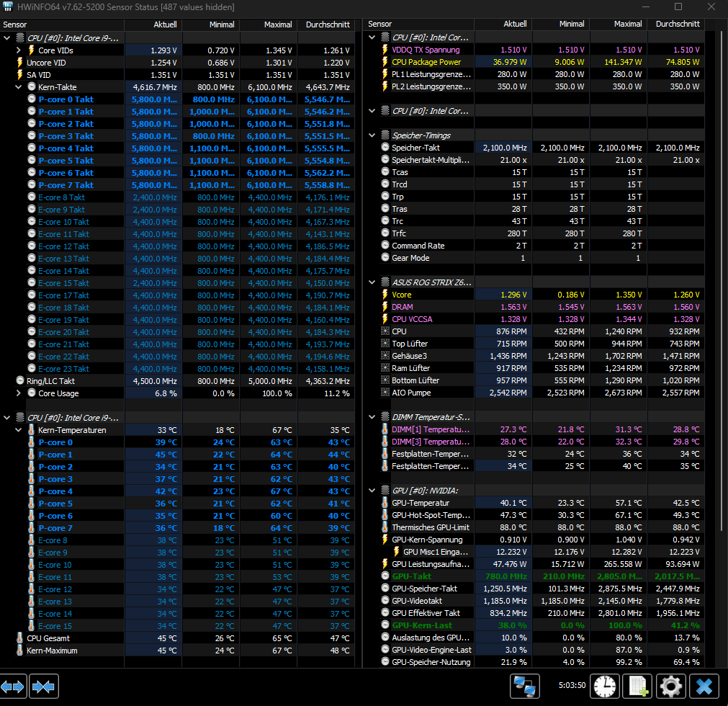
Task: Click the log file with plus icon
Action: [x=638, y=686]
